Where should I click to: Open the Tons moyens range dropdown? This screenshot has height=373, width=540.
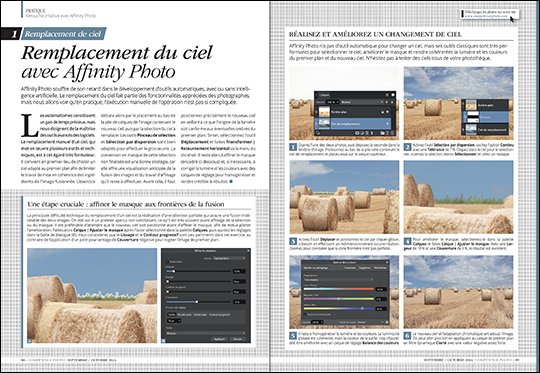pyautogui.click(x=339, y=280)
